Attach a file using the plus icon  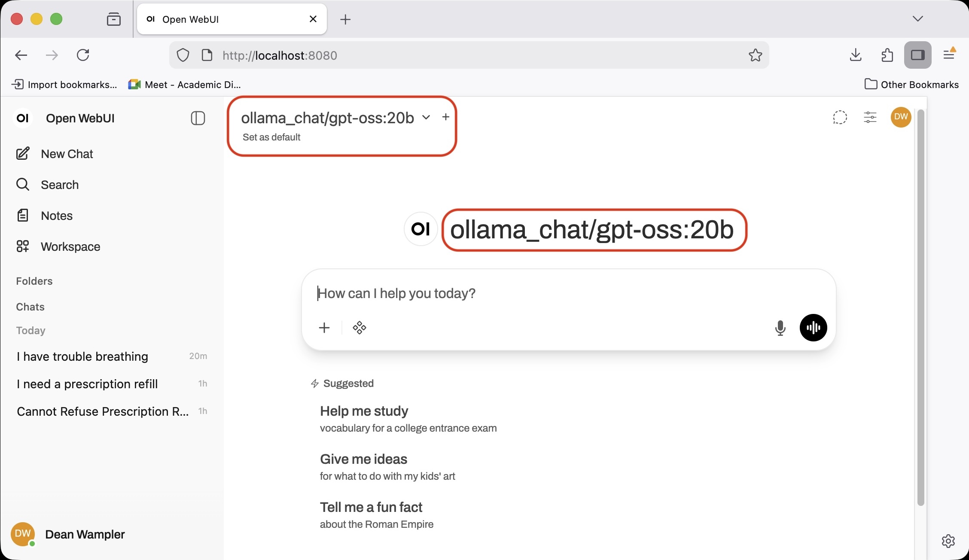[x=324, y=328]
